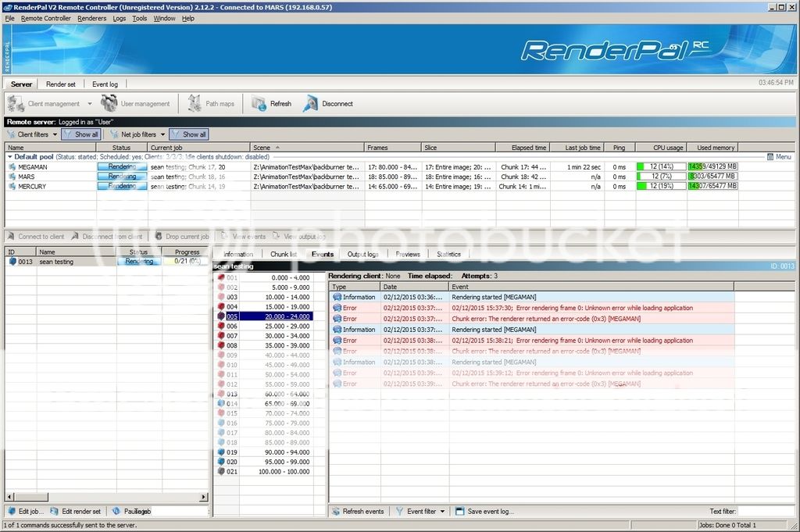Sort by the Ping column header

click(x=620, y=148)
